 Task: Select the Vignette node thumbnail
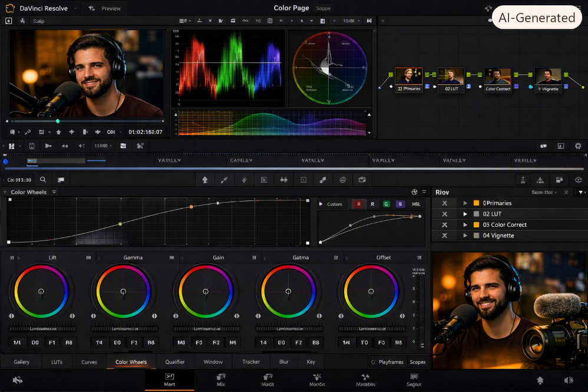pyautogui.click(x=548, y=77)
